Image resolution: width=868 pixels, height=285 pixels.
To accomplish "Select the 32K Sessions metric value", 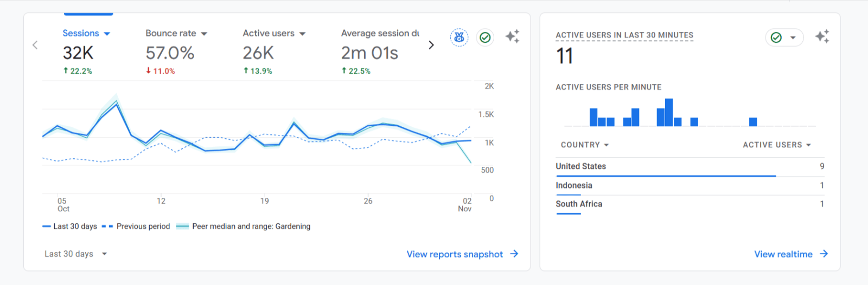I will click(78, 53).
